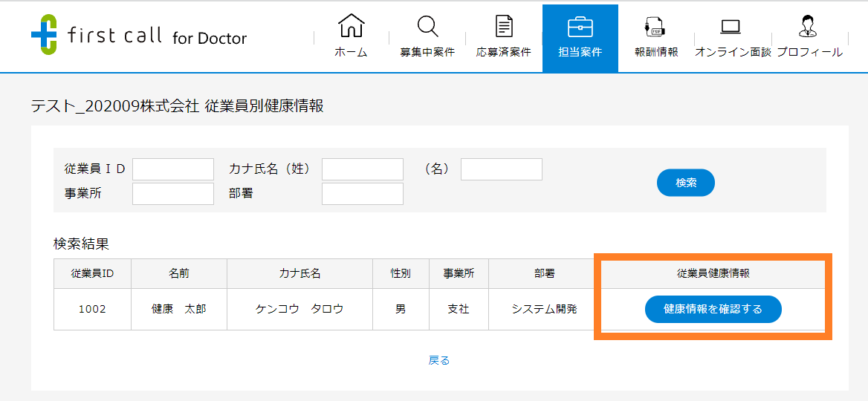Open 応募済案件 document icon
Screen dimensions: 868x401
coord(503,26)
